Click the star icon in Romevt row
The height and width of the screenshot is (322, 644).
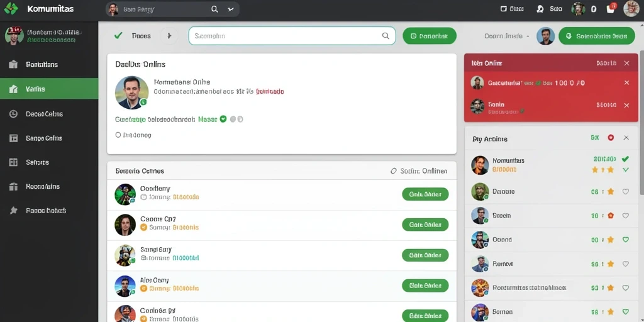tap(610, 264)
